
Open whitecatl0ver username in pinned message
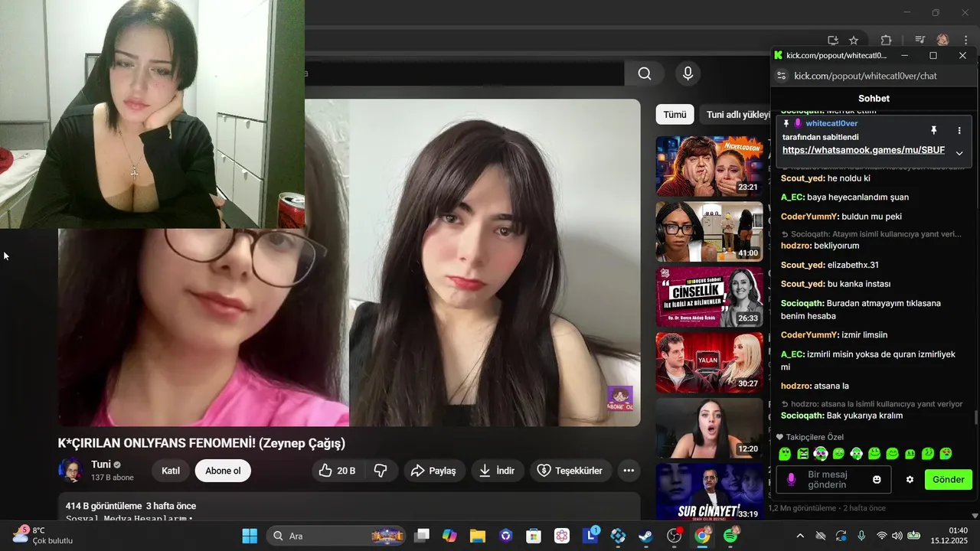coord(831,123)
